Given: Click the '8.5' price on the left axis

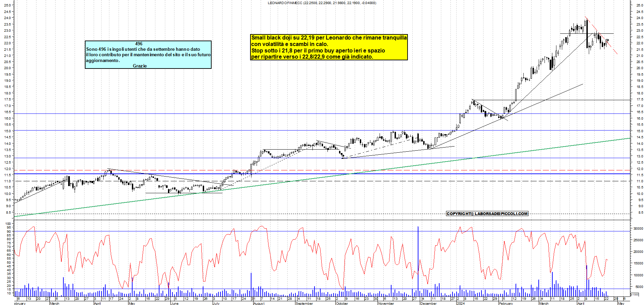Looking at the screenshot, I should click(8, 212).
